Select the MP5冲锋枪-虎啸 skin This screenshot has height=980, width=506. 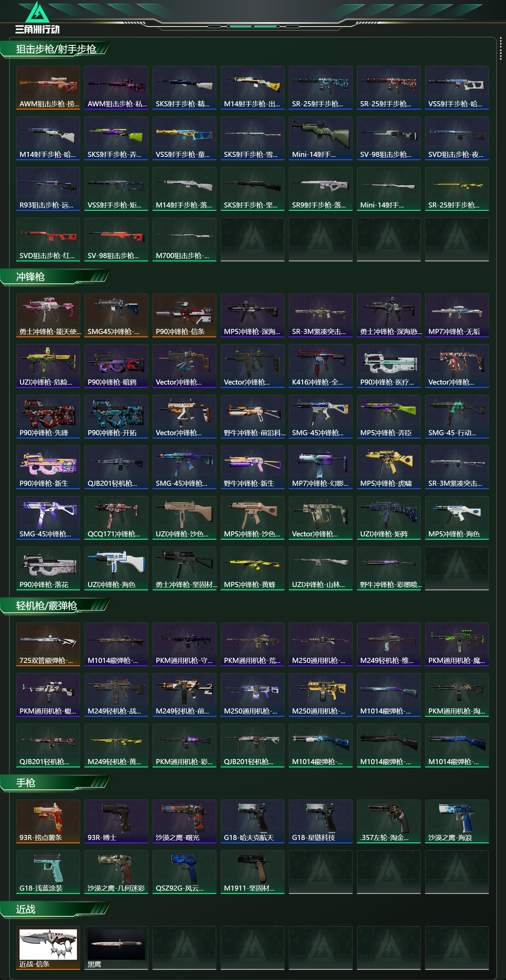[x=389, y=467]
